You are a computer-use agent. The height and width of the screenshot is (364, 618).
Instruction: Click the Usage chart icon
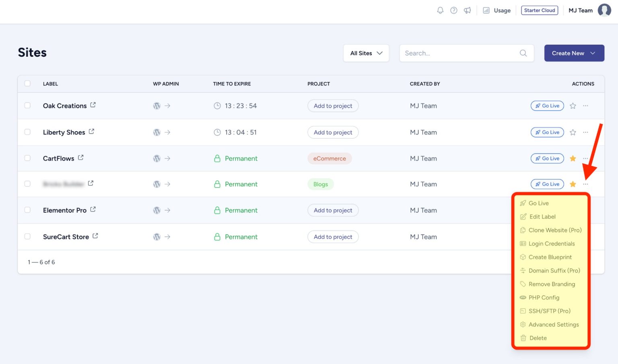tap(486, 10)
